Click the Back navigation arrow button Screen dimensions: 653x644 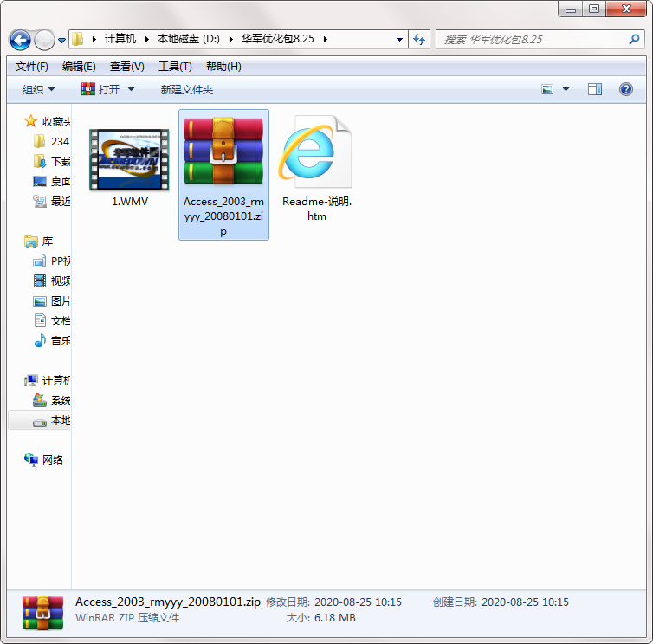click(20, 40)
